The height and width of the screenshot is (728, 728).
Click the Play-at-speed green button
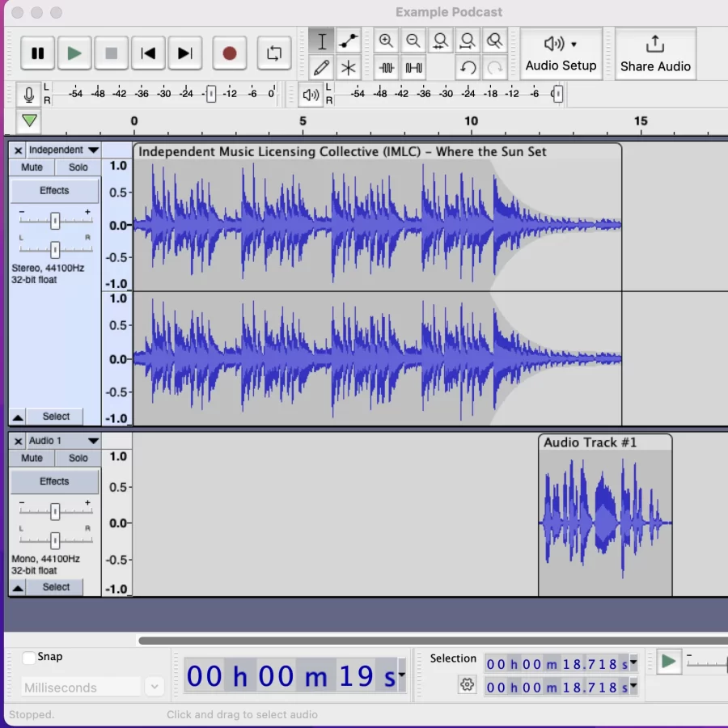669,661
